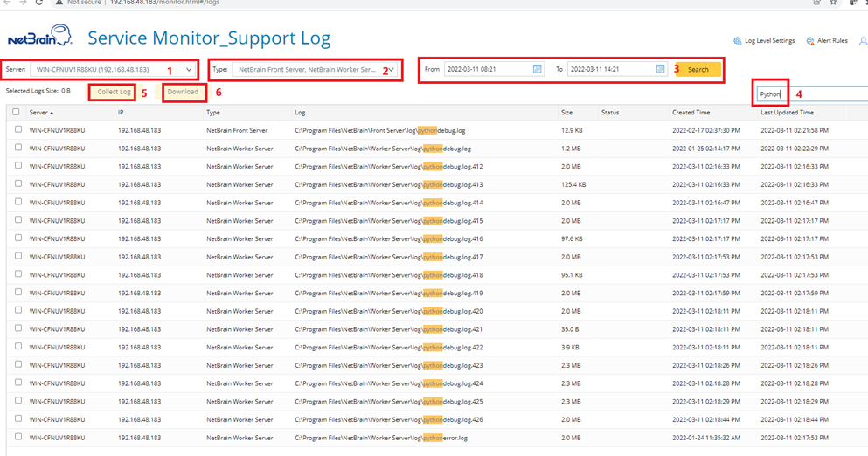Screen dimensions: 868x456
Task: Click the Download button
Action: (x=183, y=92)
